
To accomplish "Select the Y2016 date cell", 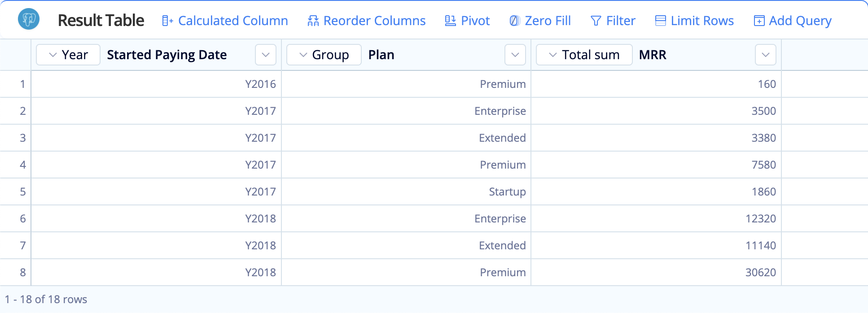I will click(260, 84).
